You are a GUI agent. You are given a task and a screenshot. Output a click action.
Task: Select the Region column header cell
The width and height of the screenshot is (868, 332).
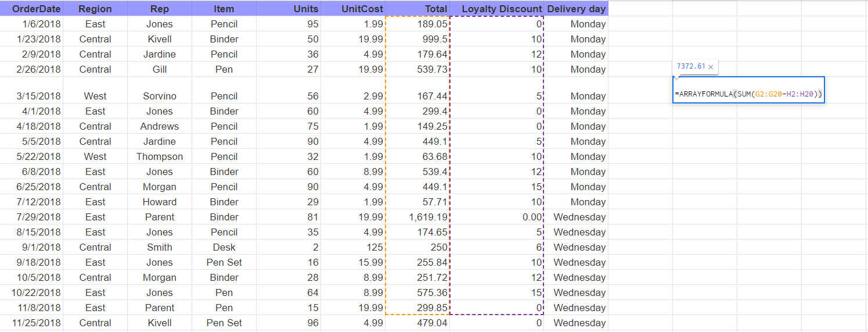[x=95, y=9]
